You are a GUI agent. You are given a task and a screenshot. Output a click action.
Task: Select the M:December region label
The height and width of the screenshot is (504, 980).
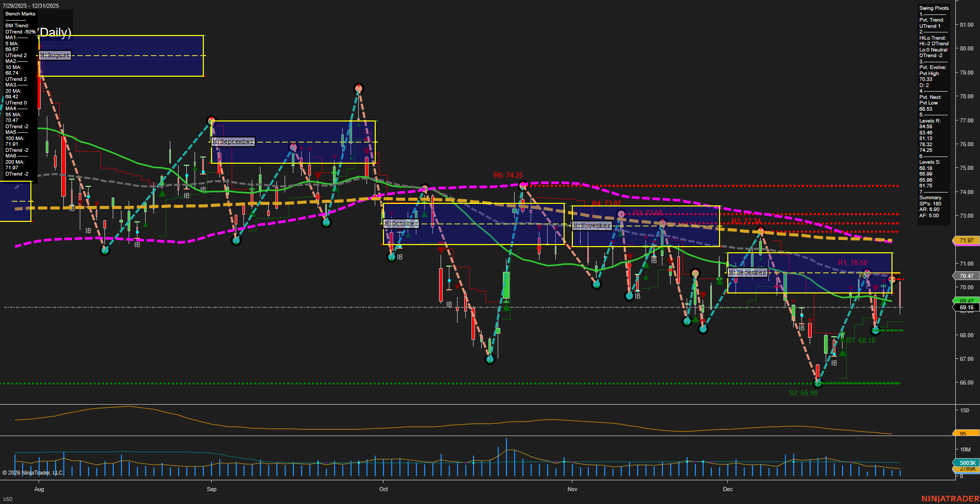point(747,272)
